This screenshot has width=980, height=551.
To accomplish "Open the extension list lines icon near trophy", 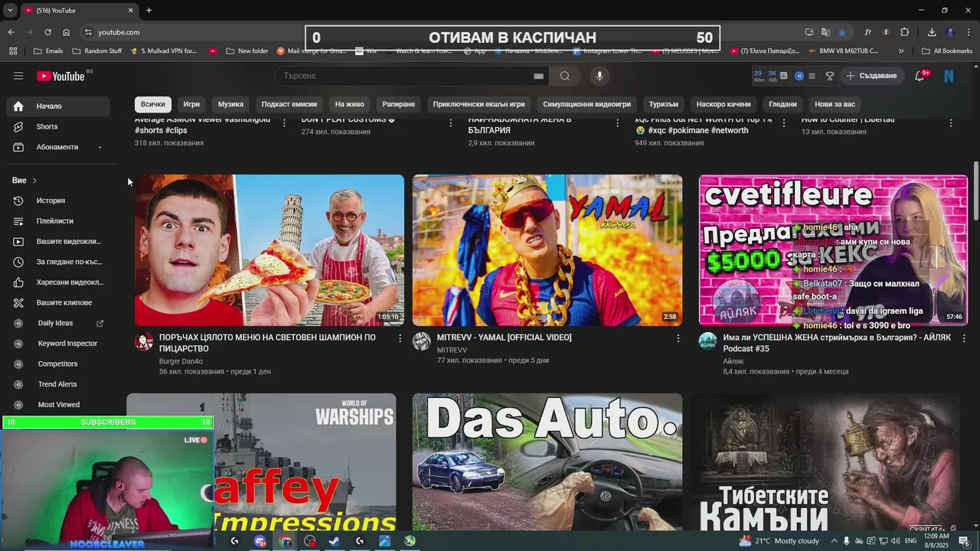I will [x=812, y=76].
